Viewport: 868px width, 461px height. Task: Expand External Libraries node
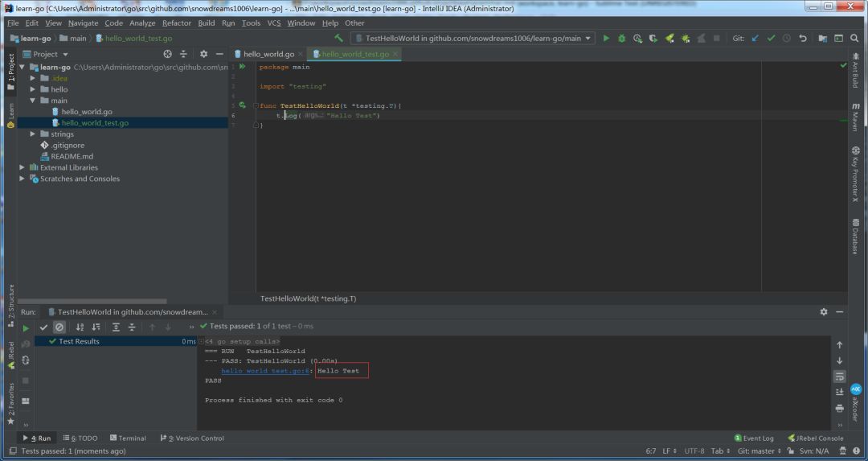(x=23, y=167)
